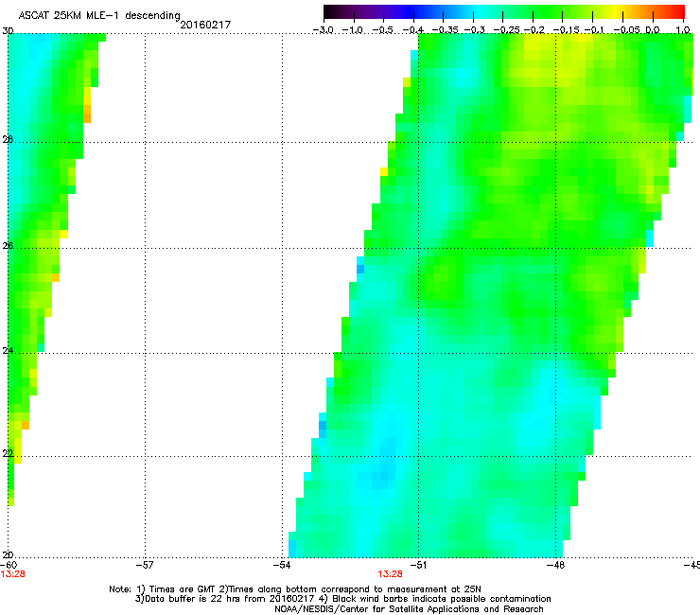Click the "1.0" color scale label
This screenshot has width=700, height=615.
click(683, 30)
